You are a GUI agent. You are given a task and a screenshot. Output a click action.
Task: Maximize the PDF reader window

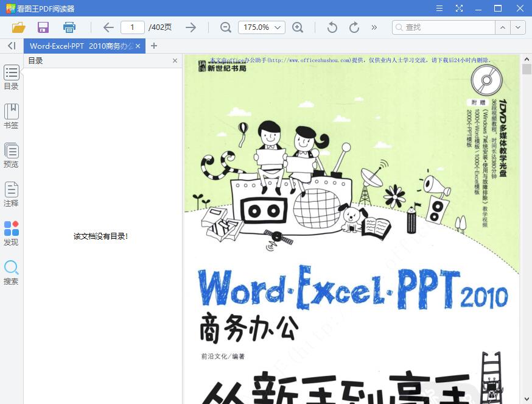pyautogui.click(x=498, y=8)
